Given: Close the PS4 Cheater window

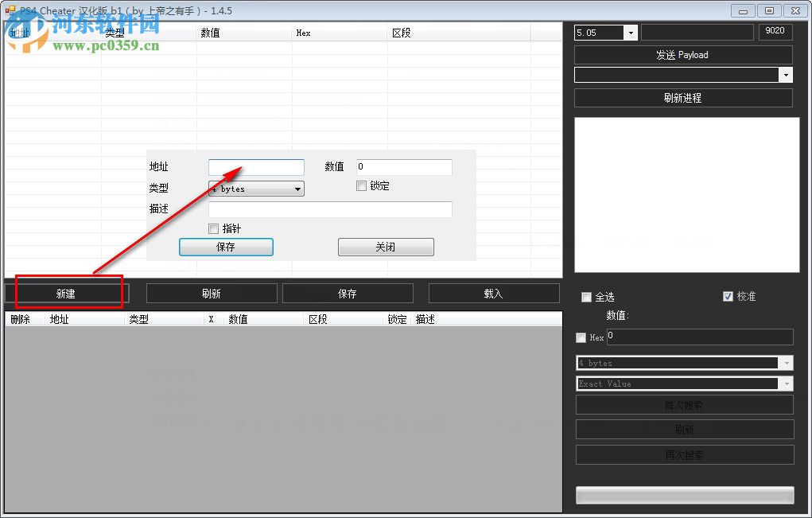Looking at the screenshot, I should tap(796, 11).
